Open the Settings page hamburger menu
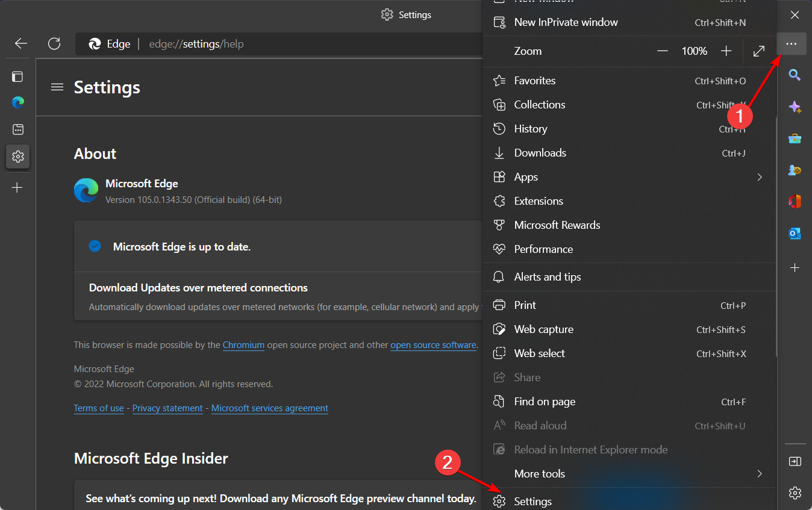 (x=57, y=87)
